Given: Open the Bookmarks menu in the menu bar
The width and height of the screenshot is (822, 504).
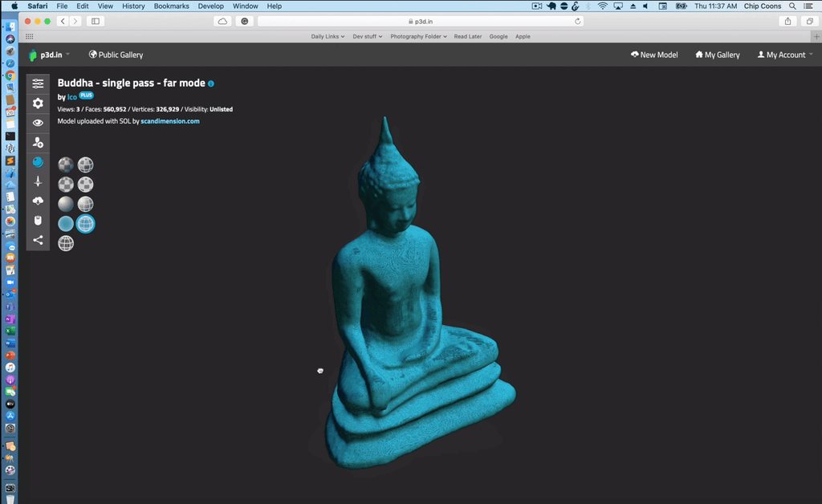Looking at the screenshot, I should [169, 6].
